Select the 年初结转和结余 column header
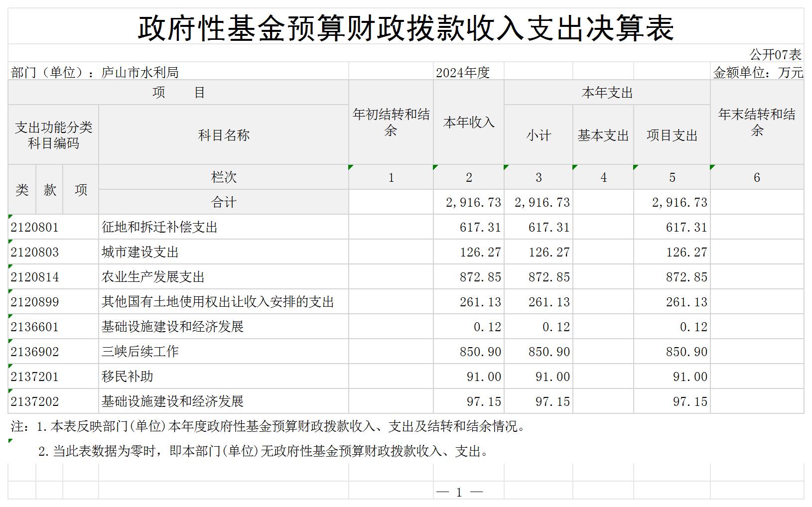Image resolution: width=812 pixels, height=507 pixels. coord(391,123)
